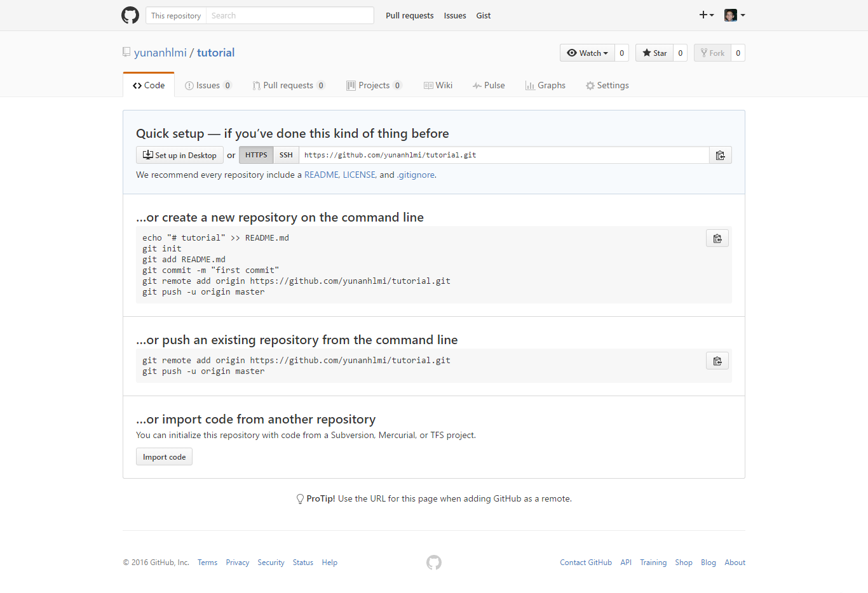Image resolution: width=868 pixels, height=593 pixels.
Task: Copy the repository clone URL to clipboard
Action: (x=720, y=156)
